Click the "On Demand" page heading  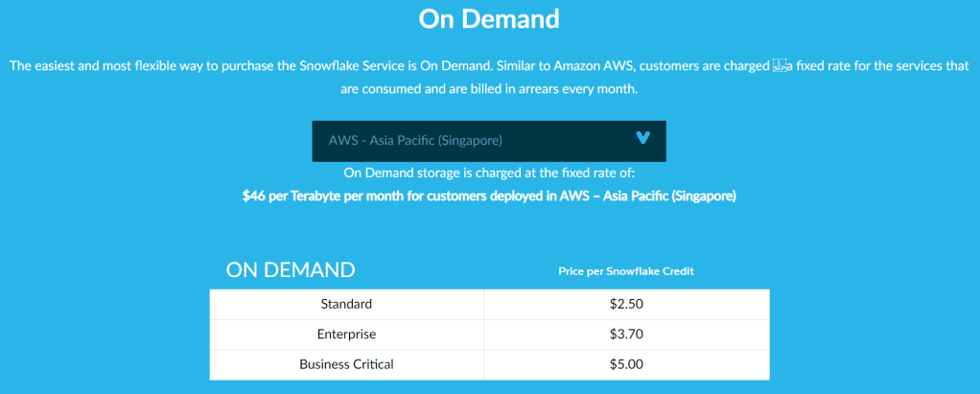tap(489, 18)
